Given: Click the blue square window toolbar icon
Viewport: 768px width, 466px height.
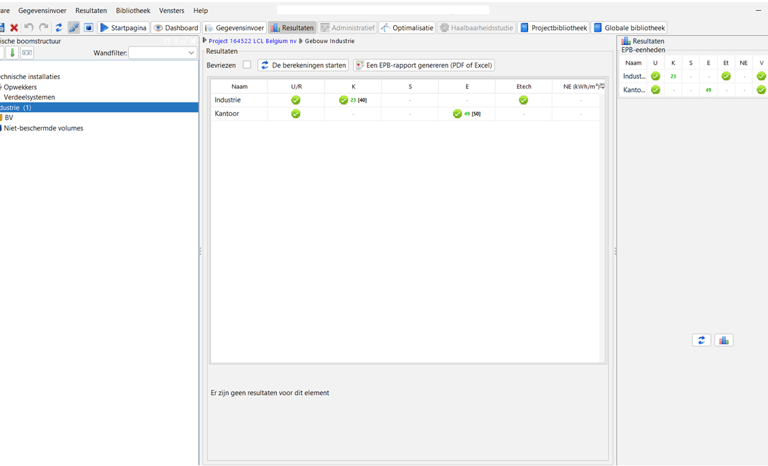Looking at the screenshot, I should click(89, 28).
